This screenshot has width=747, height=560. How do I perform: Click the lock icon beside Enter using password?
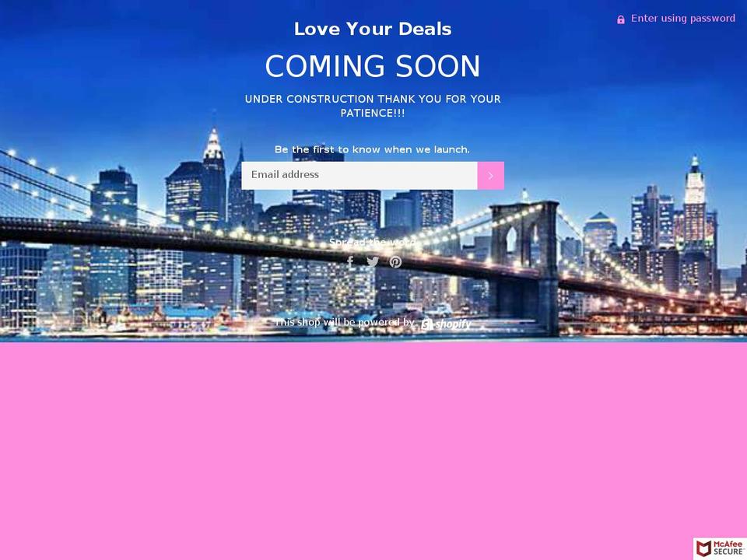pyautogui.click(x=621, y=19)
